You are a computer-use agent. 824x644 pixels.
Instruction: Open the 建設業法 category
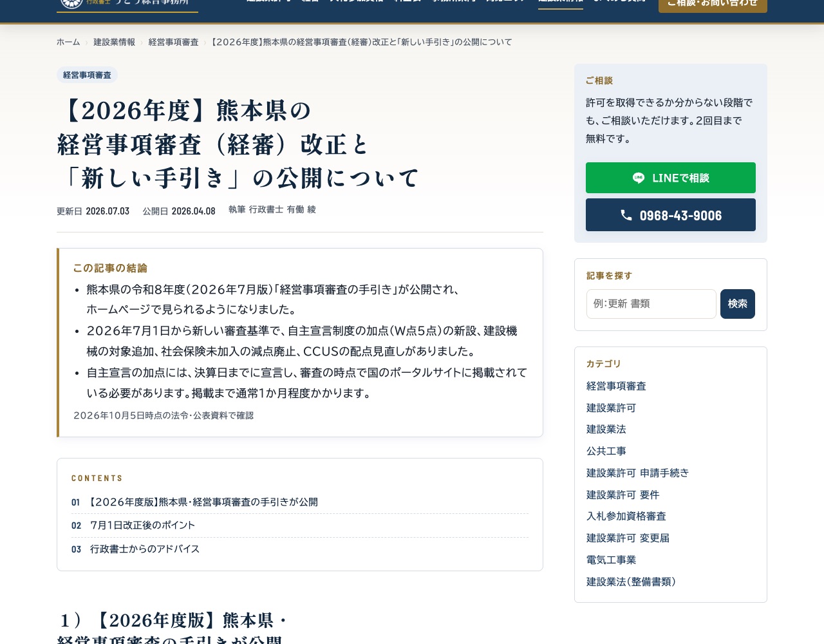(606, 429)
